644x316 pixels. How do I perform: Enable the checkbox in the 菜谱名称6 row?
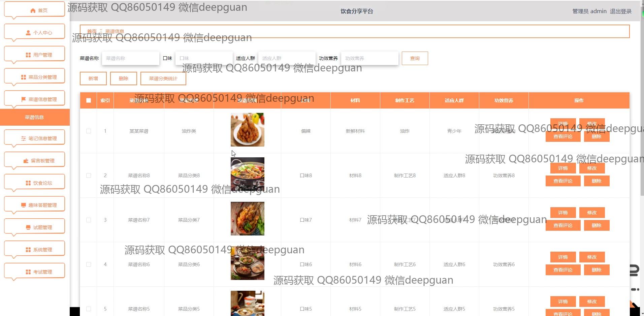[89, 264]
